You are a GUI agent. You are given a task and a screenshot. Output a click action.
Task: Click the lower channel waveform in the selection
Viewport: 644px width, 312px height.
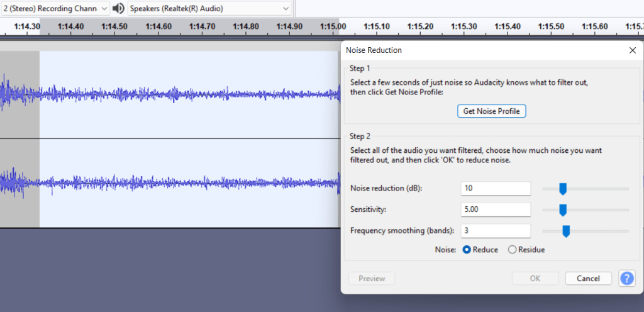click(189, 183)
